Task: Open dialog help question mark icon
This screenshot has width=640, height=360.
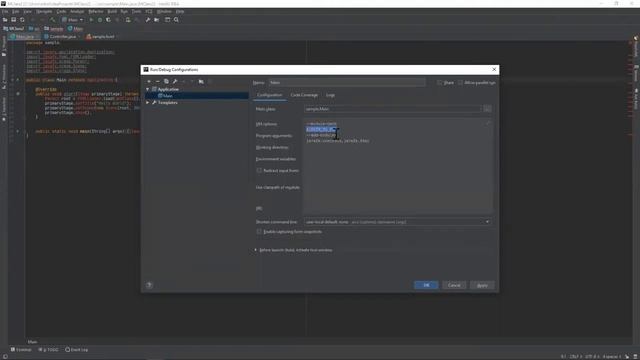Action: pyautogui.click(x=149, y=285)
